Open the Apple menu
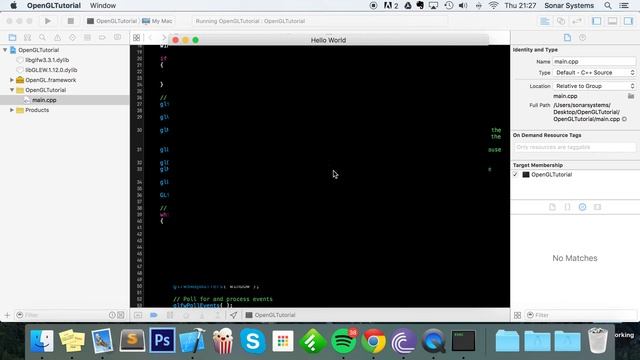 click(x=13, y=6)
